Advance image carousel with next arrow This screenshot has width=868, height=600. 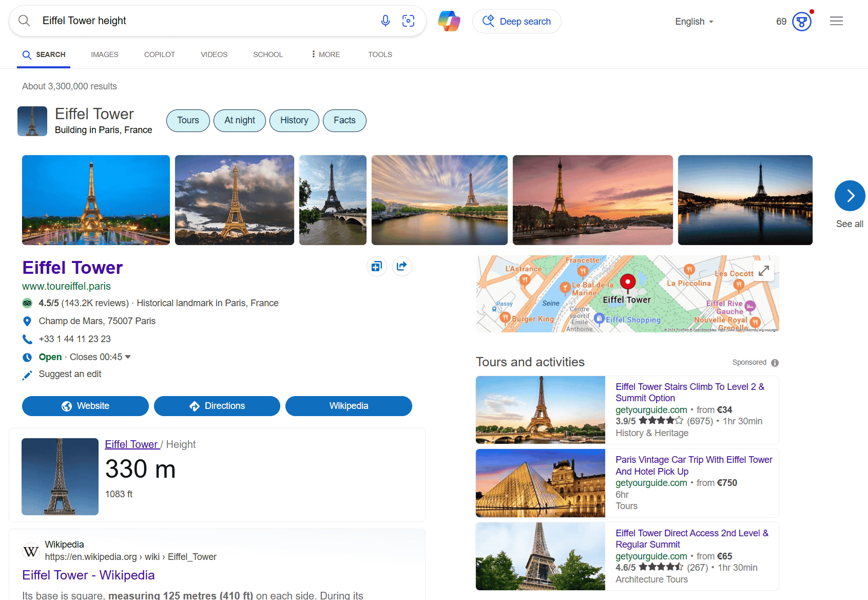tap(850, 196)
